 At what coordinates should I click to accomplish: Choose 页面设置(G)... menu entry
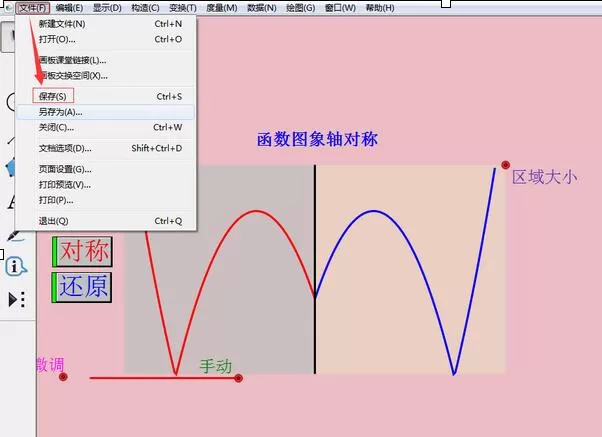(106, 169)
